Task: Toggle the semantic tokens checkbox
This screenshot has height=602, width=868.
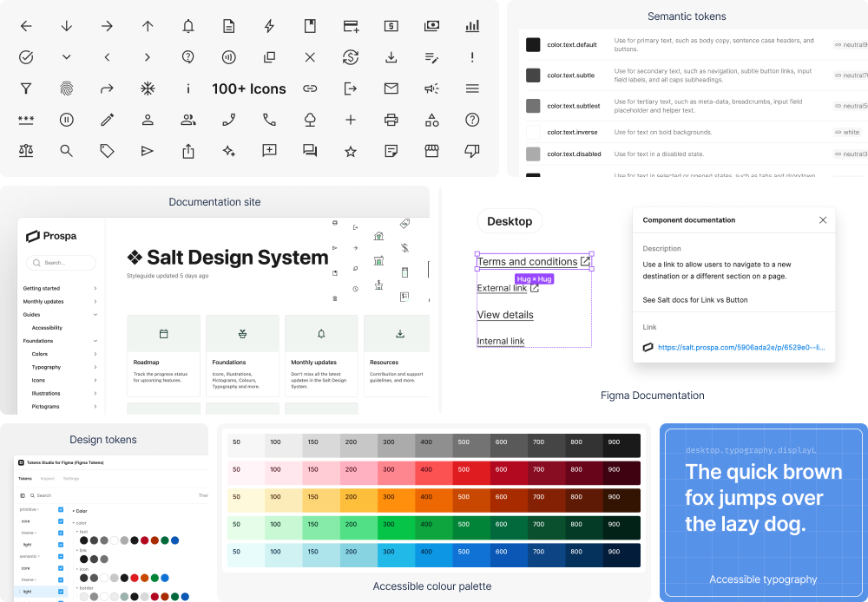Action: pyautogui.click(x=61, y=556)
